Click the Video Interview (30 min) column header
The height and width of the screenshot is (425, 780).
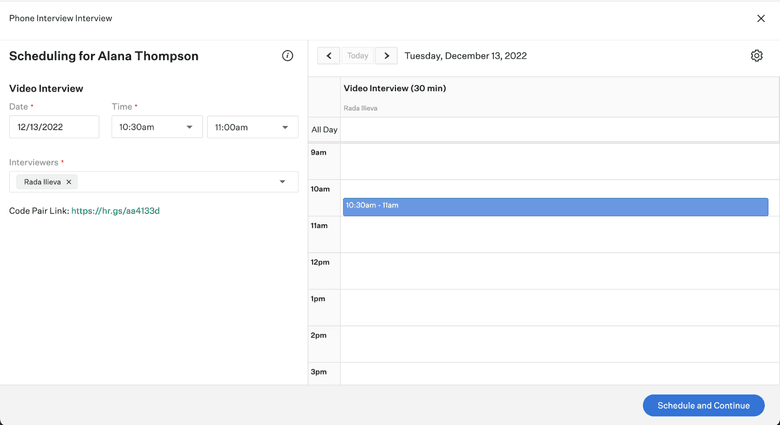click(394, 88)
